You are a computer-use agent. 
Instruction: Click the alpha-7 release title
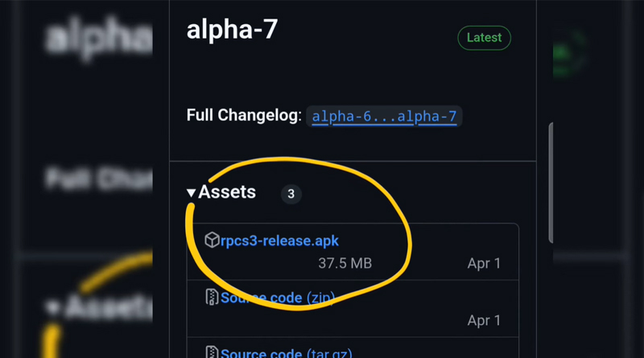[x=232, y=30]
